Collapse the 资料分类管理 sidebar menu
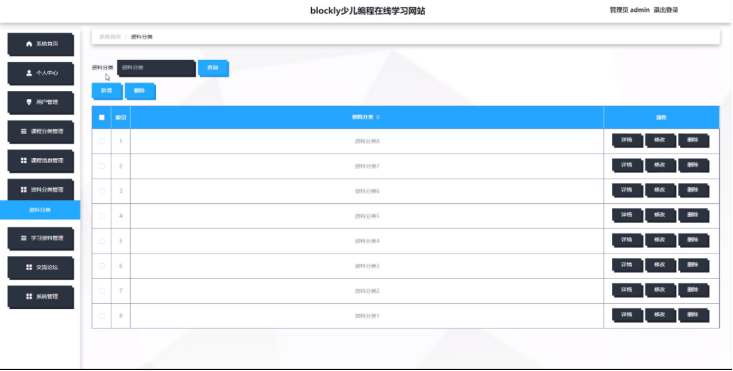Image resolution: width=733 pixels, height=371 pixels. [41, 190]
